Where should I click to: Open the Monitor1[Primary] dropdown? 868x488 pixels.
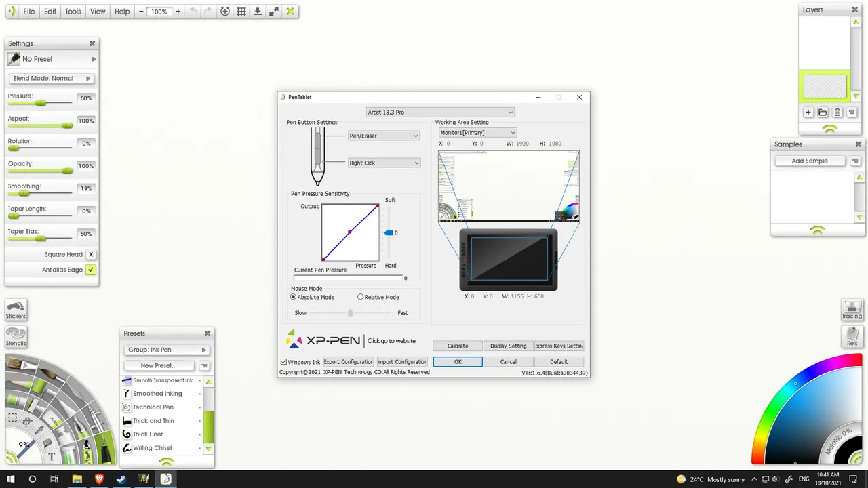(477, 133)
